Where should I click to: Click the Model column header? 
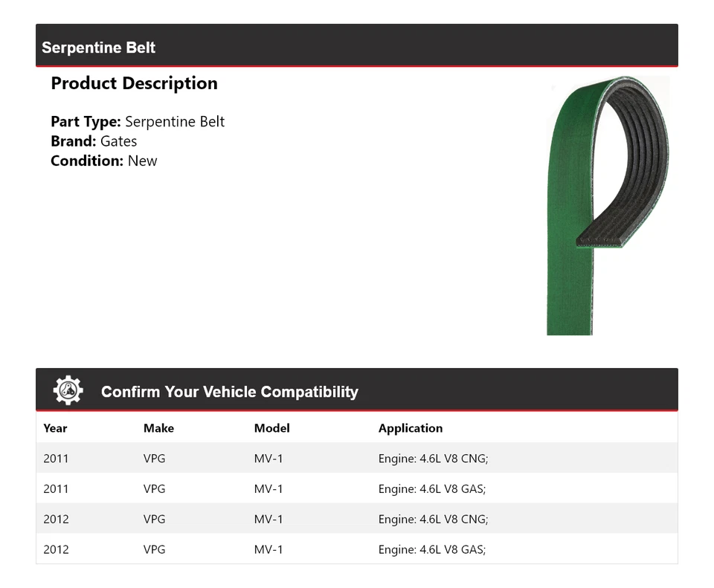[271, 428]
